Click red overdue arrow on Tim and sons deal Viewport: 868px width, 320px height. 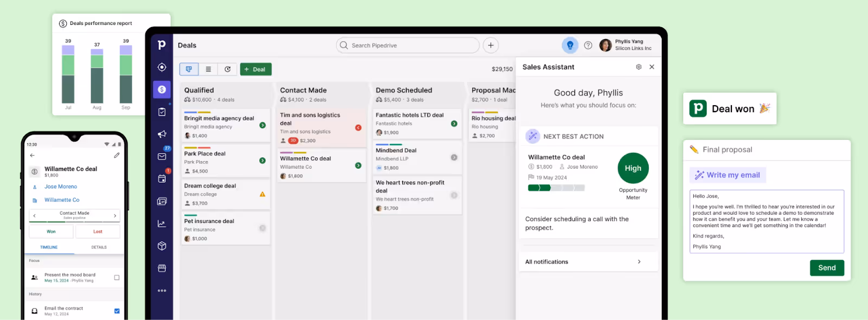[x=358, y=127]
